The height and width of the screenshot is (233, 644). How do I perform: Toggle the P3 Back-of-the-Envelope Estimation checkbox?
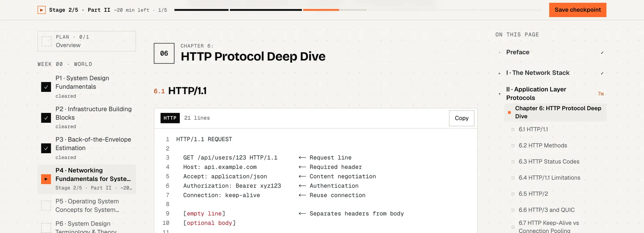pyautogui.click(x=46, y=148)
